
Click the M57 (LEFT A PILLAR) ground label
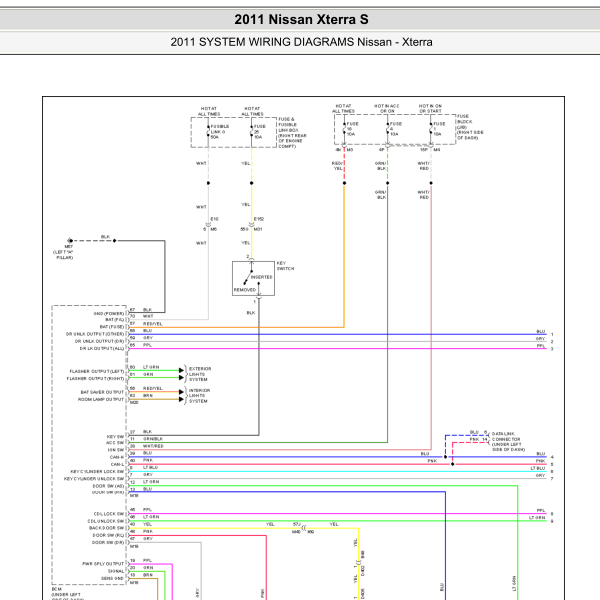point(64,252)
